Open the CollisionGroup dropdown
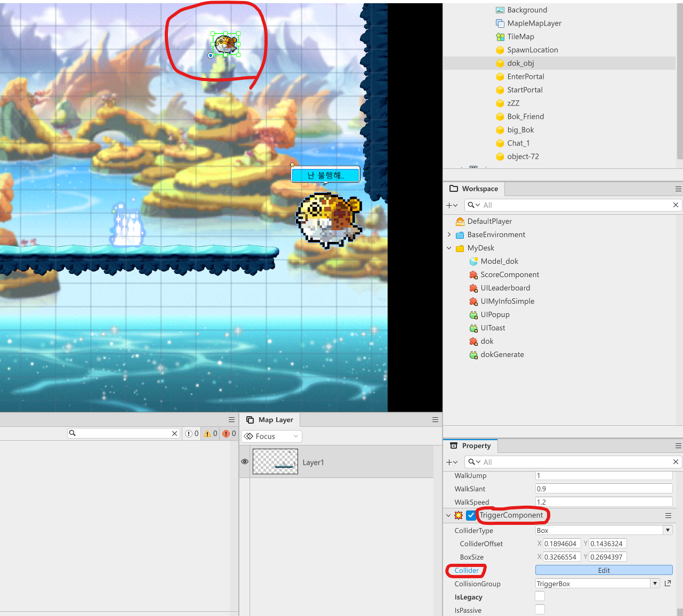The width and height of the screenshot is (683, 616). tap(655, 583)
